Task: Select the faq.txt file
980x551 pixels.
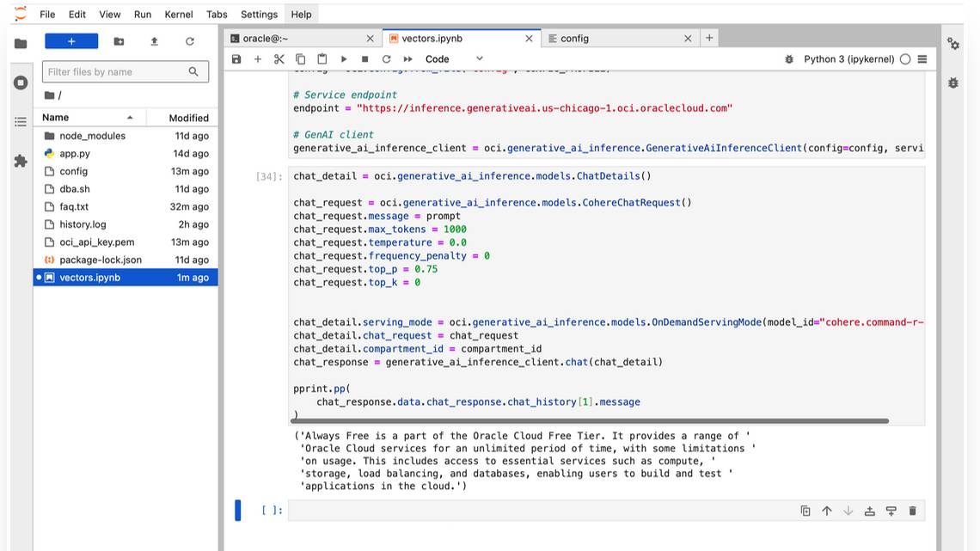Action: point(126,206)
